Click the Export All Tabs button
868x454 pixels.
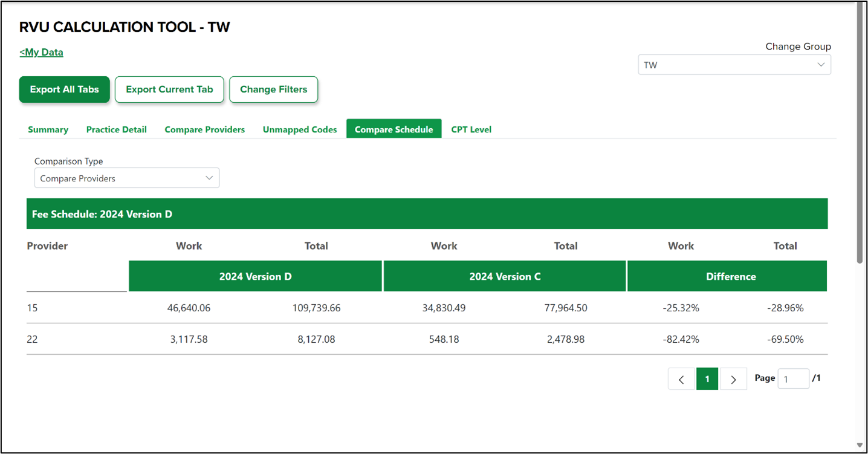pos(64,89)
